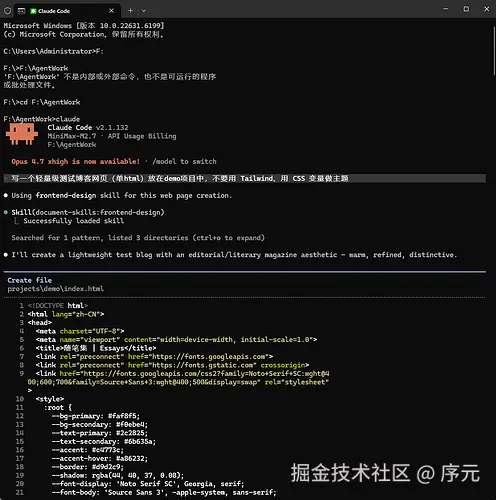Viewport: 496px width, 500px height.
Task: Click the shield icon in title bar
Action: point(7,11)
